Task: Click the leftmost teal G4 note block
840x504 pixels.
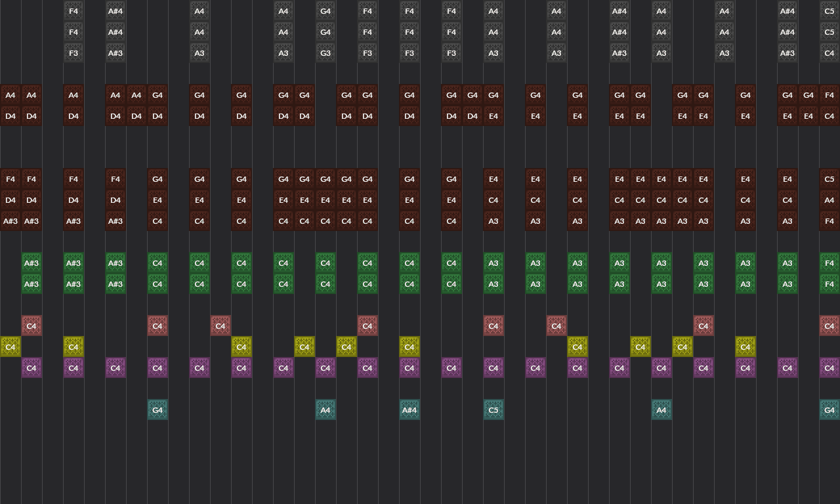Action: pos(157,410)
